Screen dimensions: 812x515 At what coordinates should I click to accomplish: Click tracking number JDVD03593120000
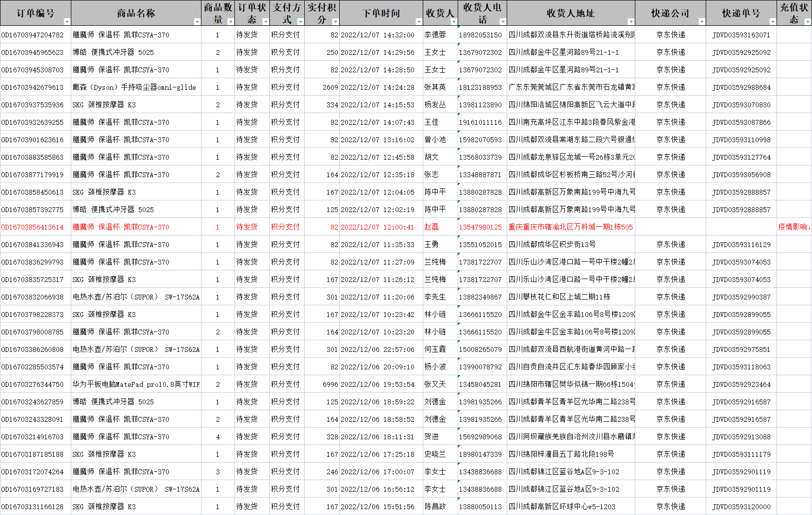coord(741,507)
